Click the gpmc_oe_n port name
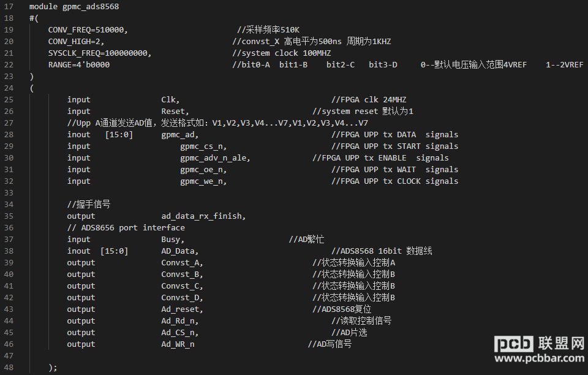The width and height of the screenshot is (588, 375). [x=202, y=170]
